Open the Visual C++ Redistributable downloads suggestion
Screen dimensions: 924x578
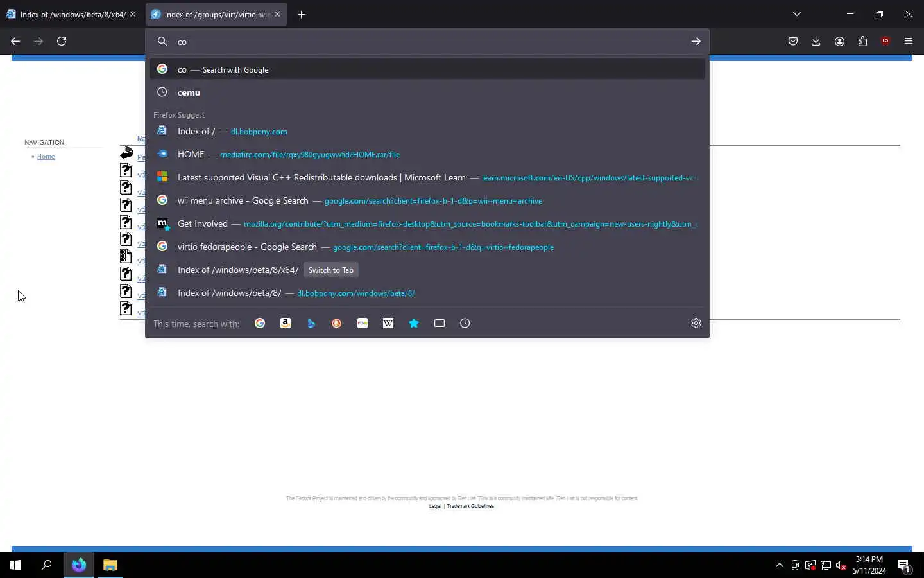[427, 177]
